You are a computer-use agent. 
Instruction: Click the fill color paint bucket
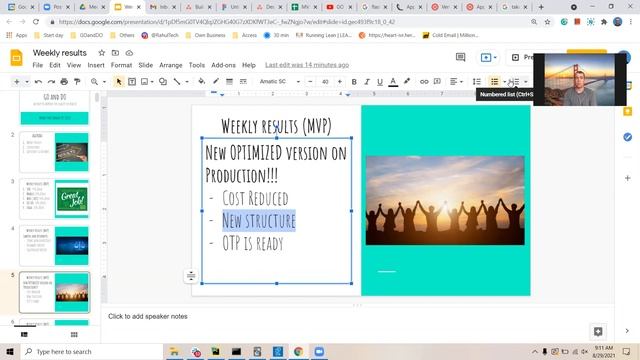(x=201, y=82)
